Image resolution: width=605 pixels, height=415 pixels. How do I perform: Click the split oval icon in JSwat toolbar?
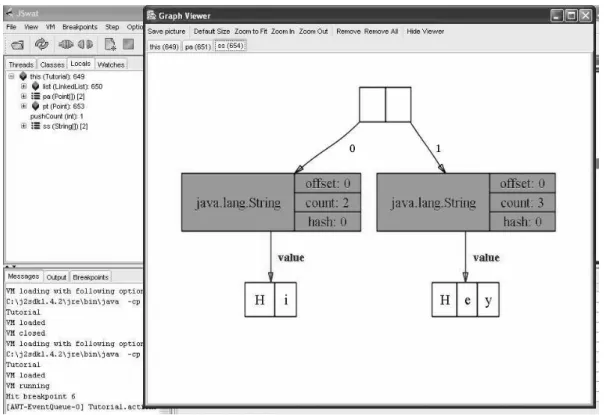85,44
